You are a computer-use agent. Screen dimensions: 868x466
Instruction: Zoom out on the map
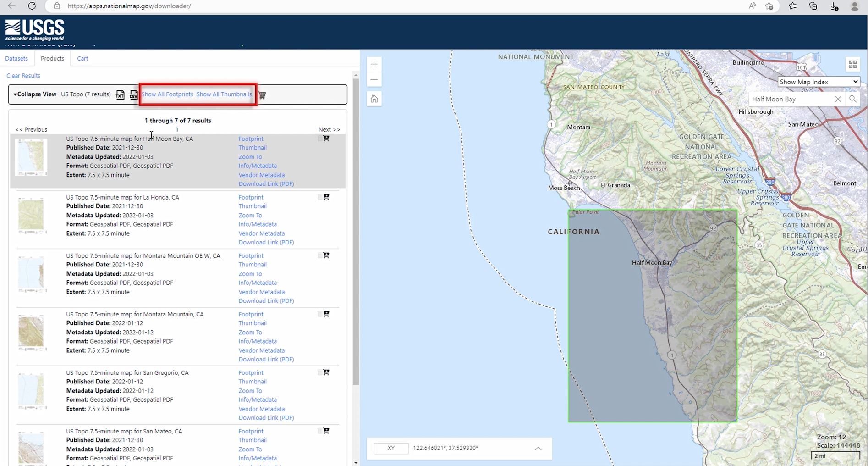tap(374, 79)
